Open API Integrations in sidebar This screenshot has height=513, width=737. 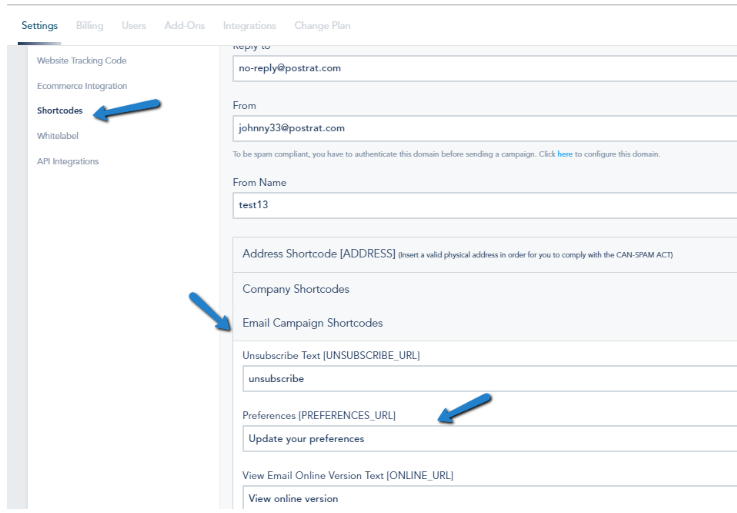[68, 161]
